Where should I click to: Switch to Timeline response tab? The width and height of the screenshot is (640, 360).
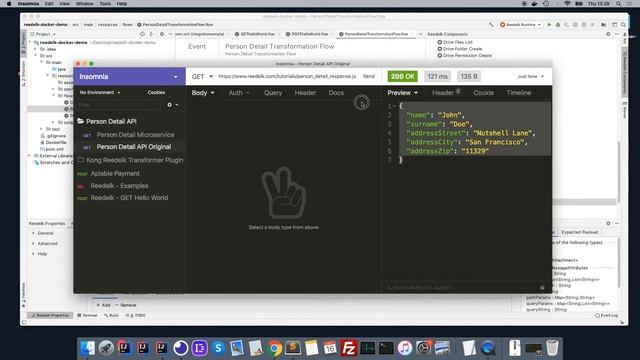tap(519, 93)
